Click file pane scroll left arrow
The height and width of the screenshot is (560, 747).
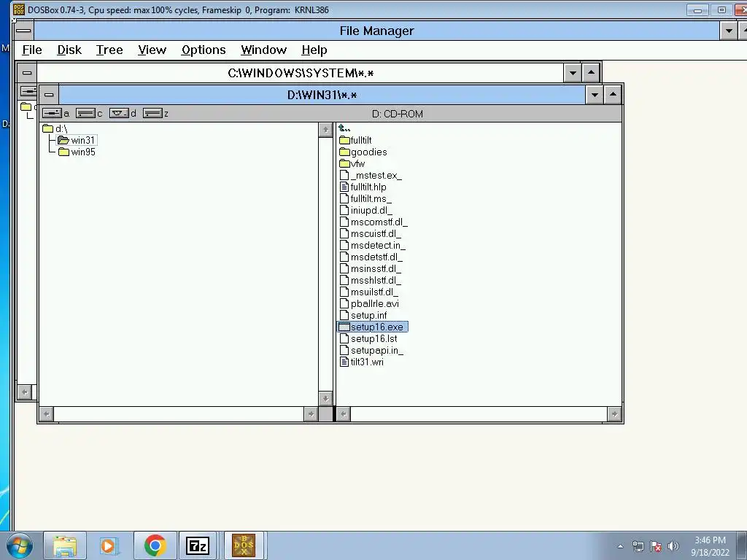pos(344,414)
